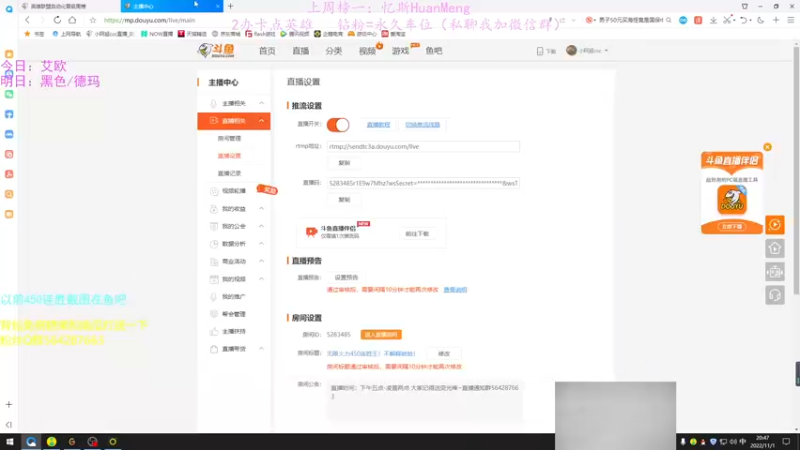
Task: Click the 主播扶持 thumbs-up icon
Action: 214,332
